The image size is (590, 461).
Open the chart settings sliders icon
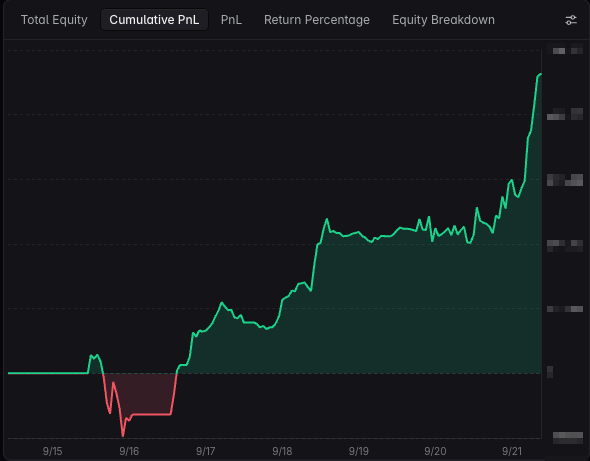571,20
